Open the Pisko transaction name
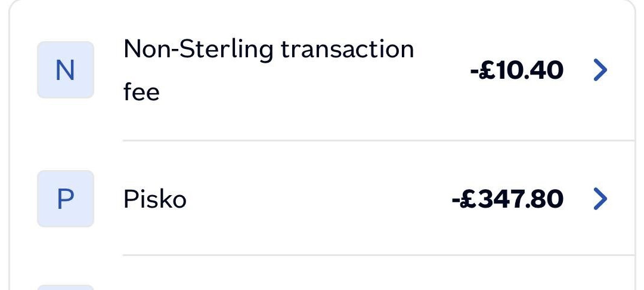Viewport: 644px width, 290px height. click(154, 199)
